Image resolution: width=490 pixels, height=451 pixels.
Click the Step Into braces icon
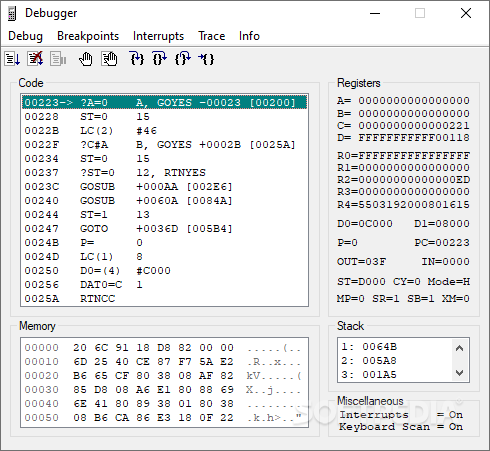(x=137, y=59)
